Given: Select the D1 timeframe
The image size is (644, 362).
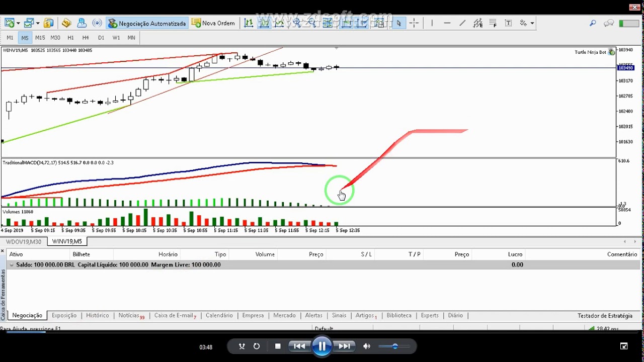Looking at the screenshot, I should point(101,38).
